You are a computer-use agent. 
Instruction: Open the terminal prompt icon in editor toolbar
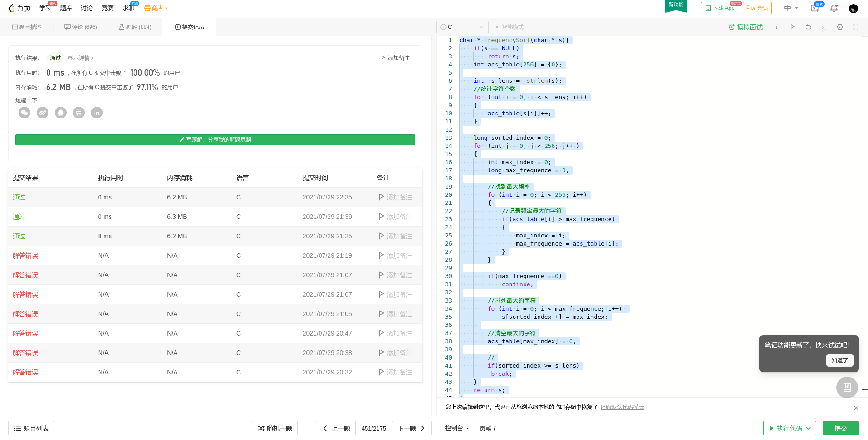824,27
